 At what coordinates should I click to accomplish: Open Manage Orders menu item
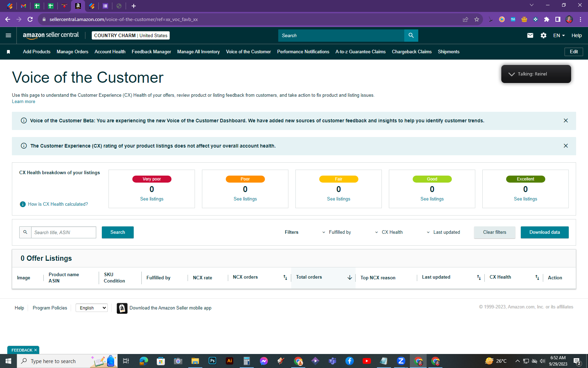pos(72,52)
